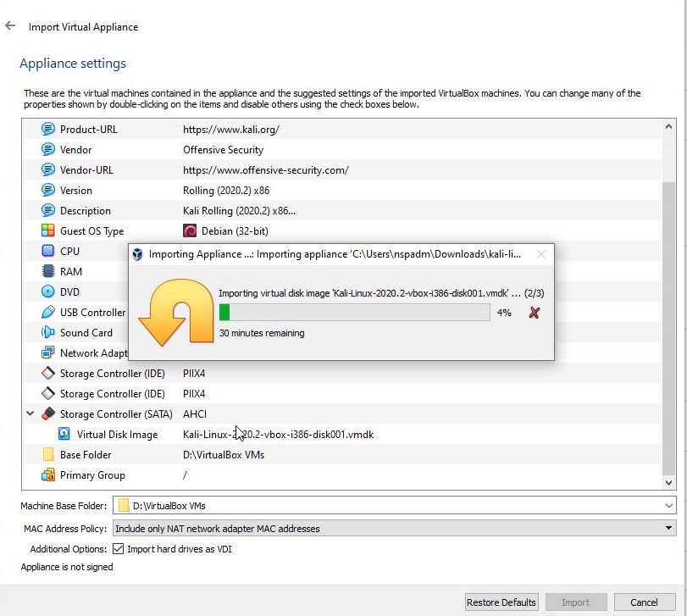The width and height of the screenshot is (687, 616).
Task: Select the Primary Group row label
Action: click(x=92, y=475)
